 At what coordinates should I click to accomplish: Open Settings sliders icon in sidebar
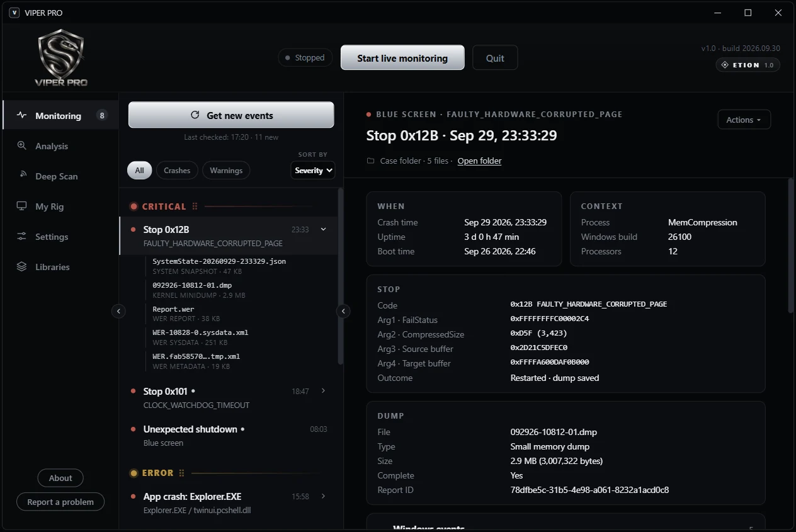click(x=22, y=236)
